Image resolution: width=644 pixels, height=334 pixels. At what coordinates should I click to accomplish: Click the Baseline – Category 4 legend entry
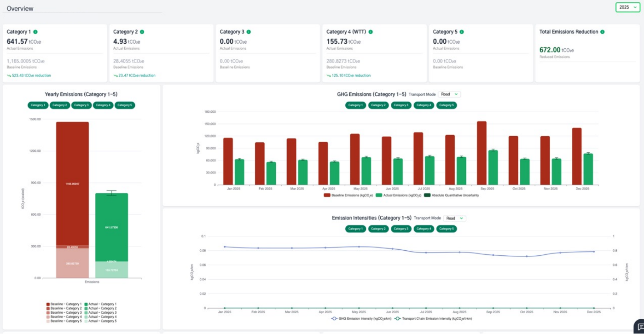(64, 317)
